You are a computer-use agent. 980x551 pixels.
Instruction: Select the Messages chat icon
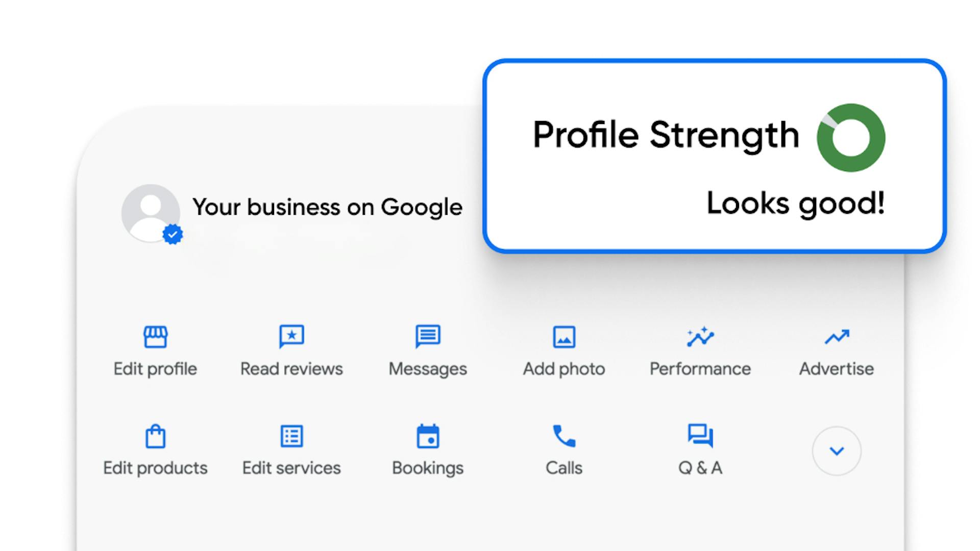point(428,337)
